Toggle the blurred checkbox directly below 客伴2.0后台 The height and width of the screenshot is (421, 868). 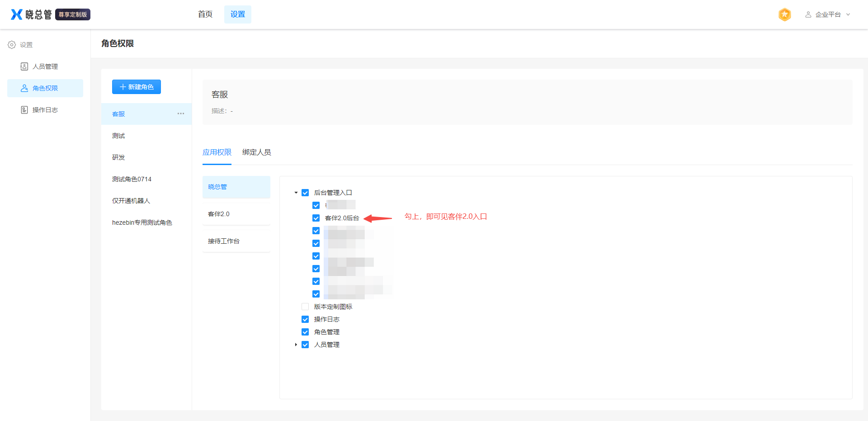point(316,231)
